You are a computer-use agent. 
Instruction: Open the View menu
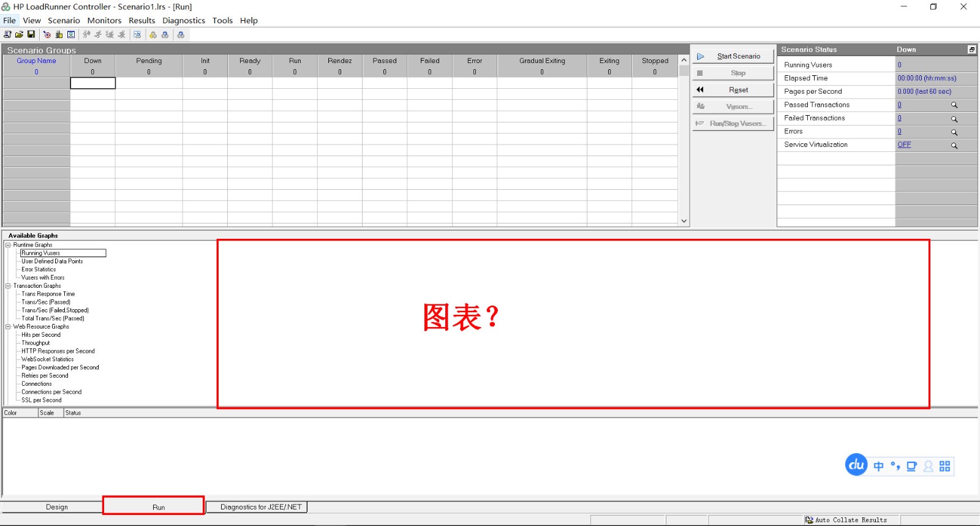click(32, 20)
